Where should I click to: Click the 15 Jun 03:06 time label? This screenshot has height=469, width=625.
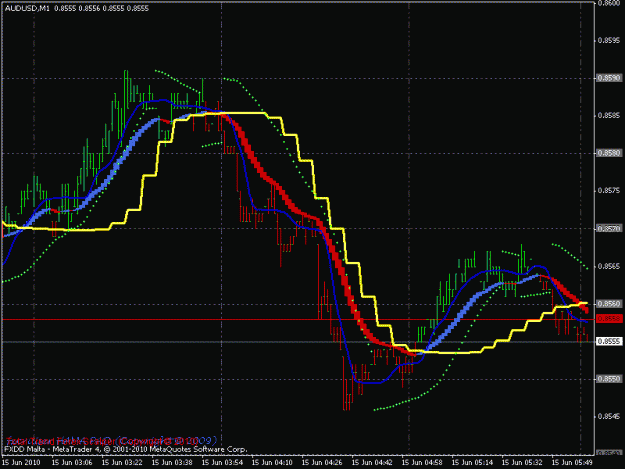pyautogui.click(x=72, y=463)
